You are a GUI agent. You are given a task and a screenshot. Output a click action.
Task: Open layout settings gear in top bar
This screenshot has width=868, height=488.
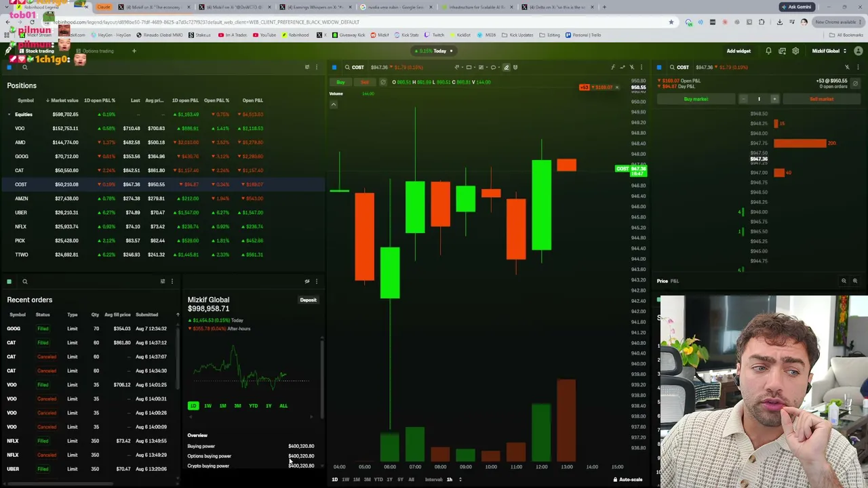795,51
